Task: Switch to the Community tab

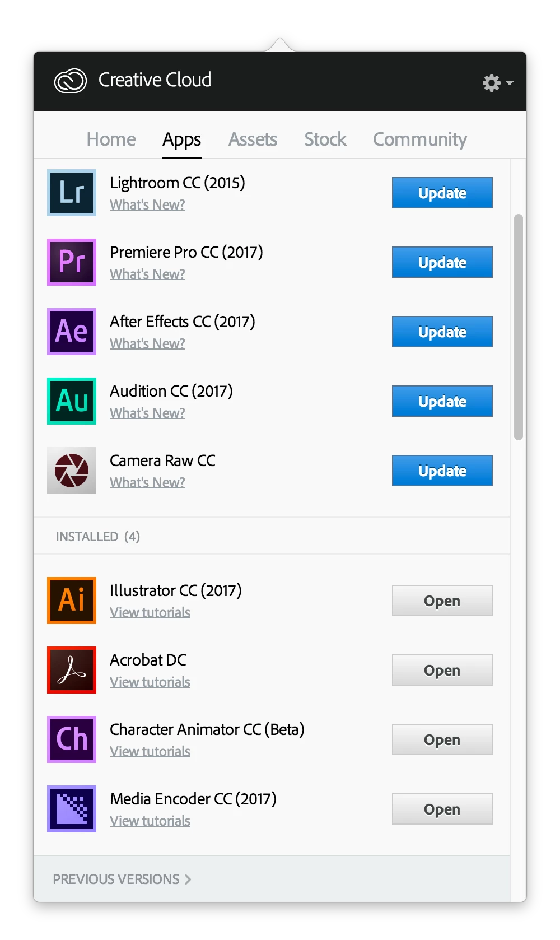Action: (420, 139)
